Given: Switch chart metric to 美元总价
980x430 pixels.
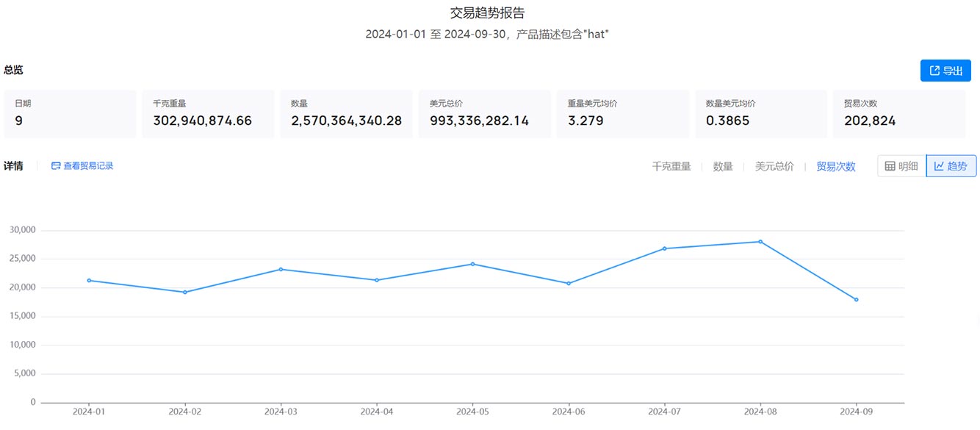Looking at the screenshot, I should click(x=774, y=166).
